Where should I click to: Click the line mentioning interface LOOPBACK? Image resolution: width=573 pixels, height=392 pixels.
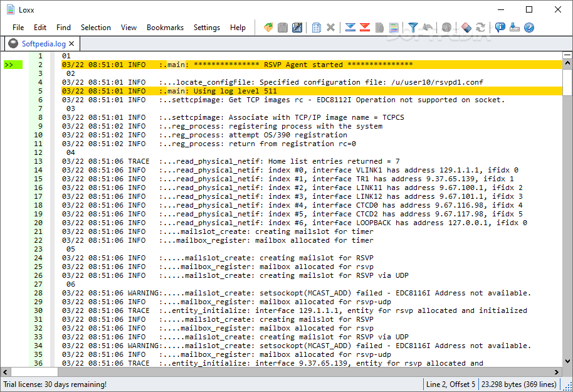pyautogui.click(x=294, y=223)
